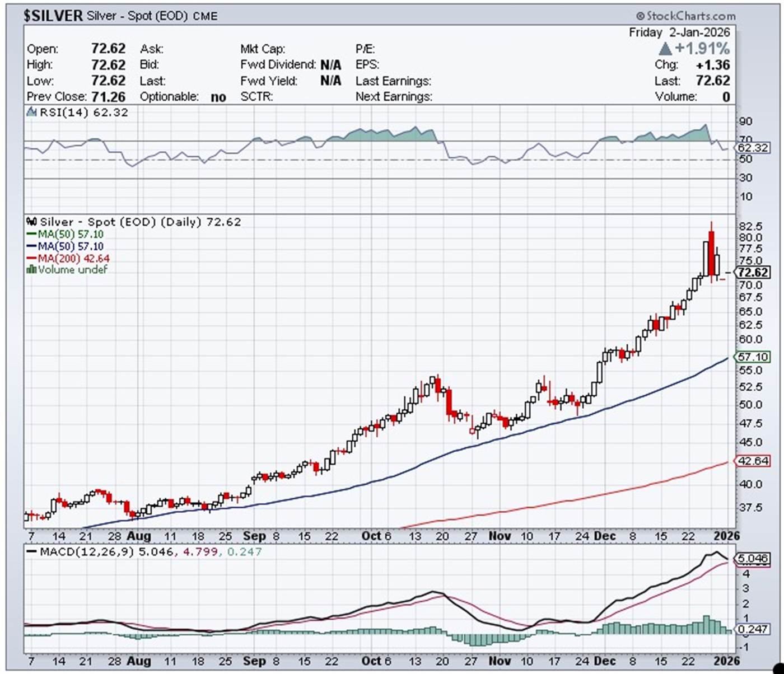
Task: Click the Volume undef bar icon
Action: (31, 270)
